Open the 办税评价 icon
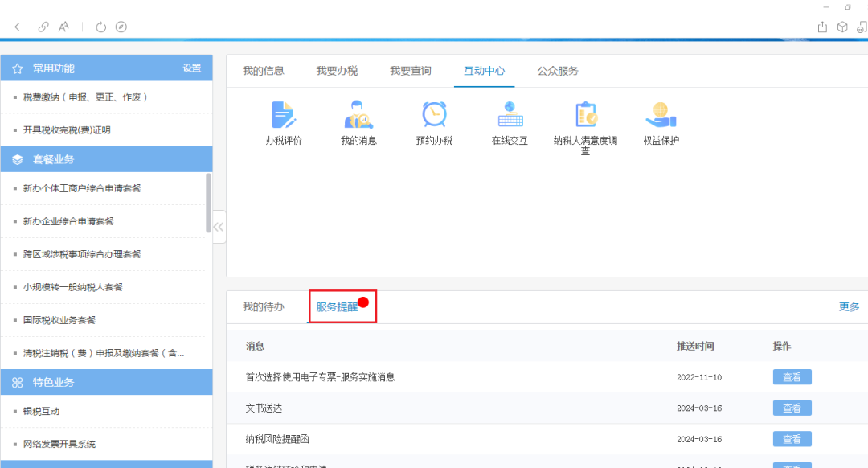This screenshot has width=868, height=468. (x=284, y=115)
